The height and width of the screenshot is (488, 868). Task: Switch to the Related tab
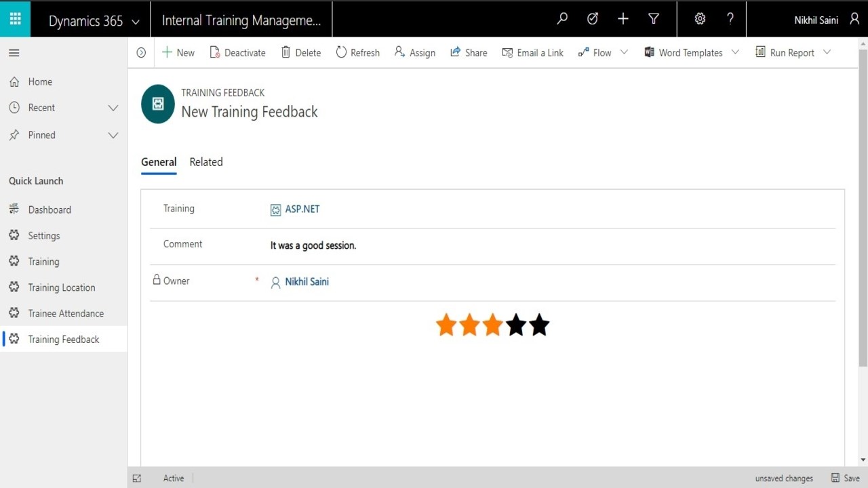pos(206,162)
